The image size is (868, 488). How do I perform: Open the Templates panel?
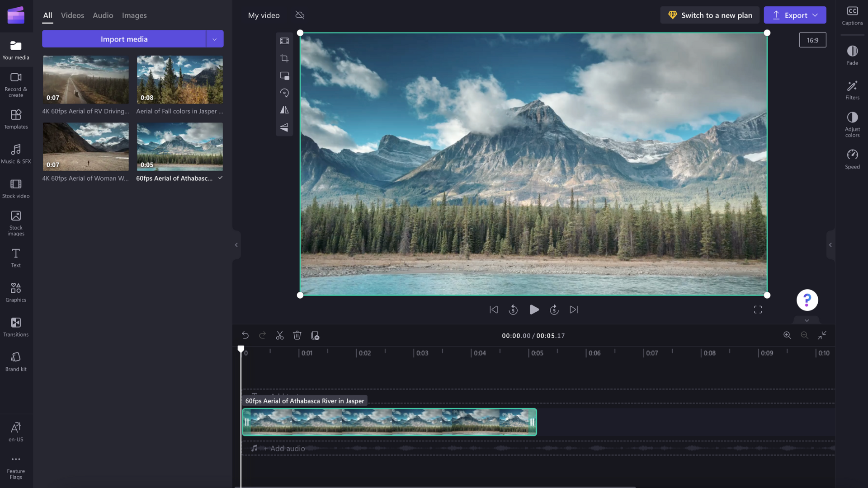tap(16, 119)
